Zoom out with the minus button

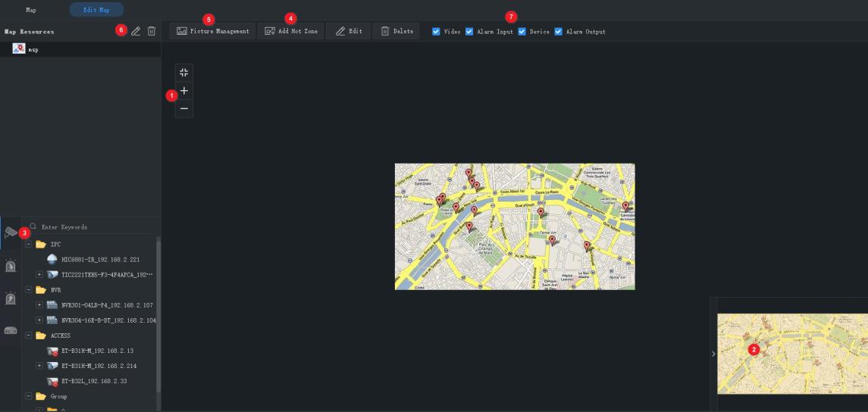coord(184,108)
